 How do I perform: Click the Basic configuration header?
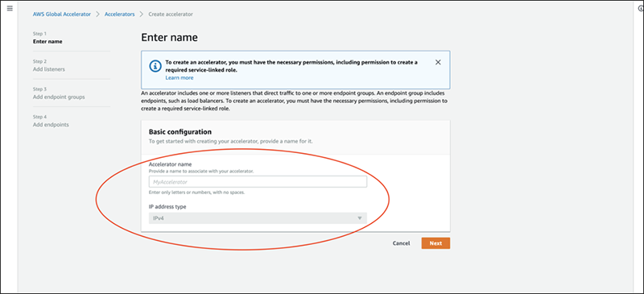pyautogui.click(x=180, y=132)
